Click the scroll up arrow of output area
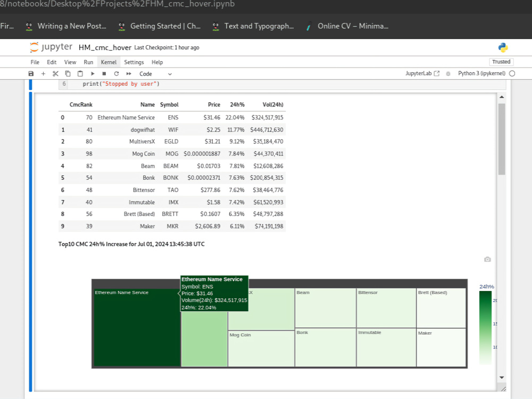Screen dimensions: 532x399 (x=502, y=97)
